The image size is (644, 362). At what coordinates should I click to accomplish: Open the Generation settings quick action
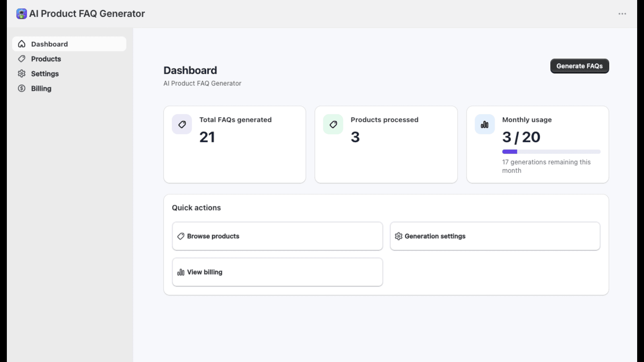click(495, 236)
